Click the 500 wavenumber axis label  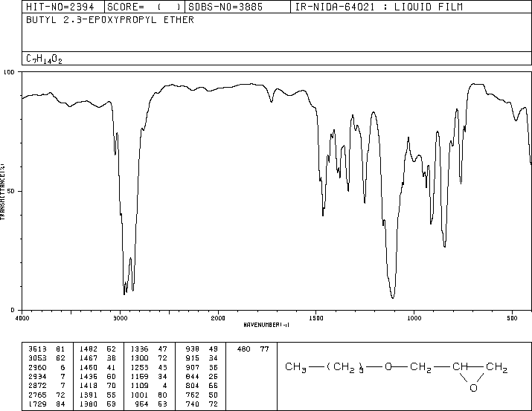(512, 317)
